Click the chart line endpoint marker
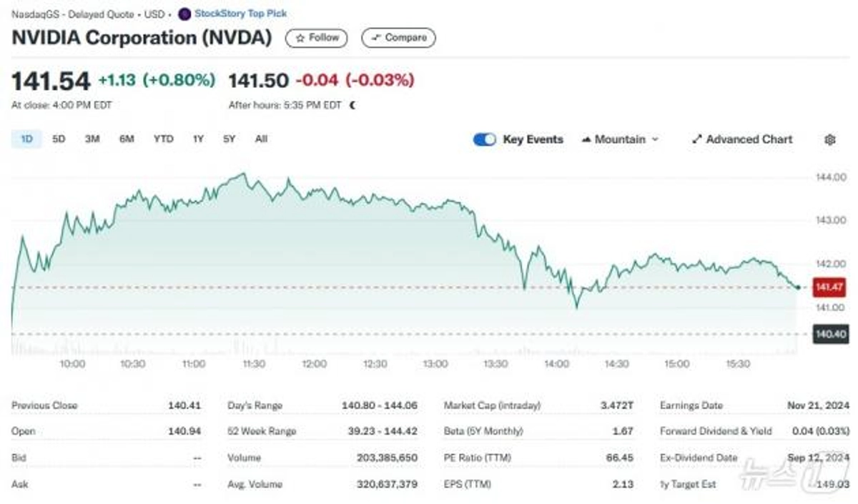Screen dimensions: 858x504 click(x=798, y=287)
